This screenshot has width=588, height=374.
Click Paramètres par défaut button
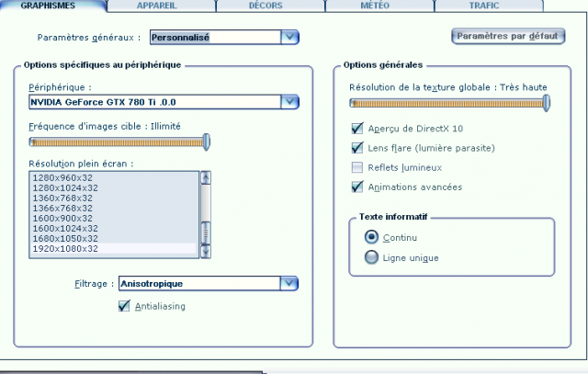pos(508,37)
